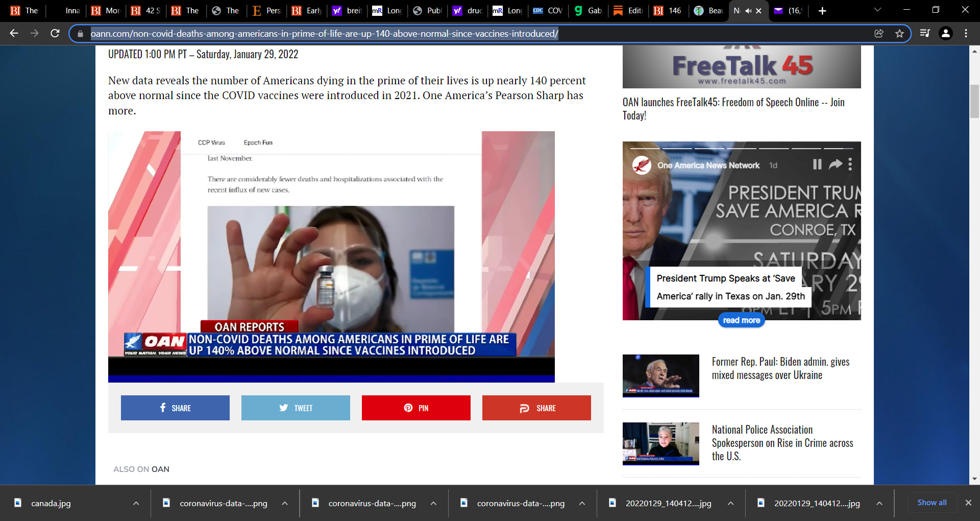The image size is (980, 521).
Task: Switch to the 'breit' Yahoo tab
Action: (348, 11)
